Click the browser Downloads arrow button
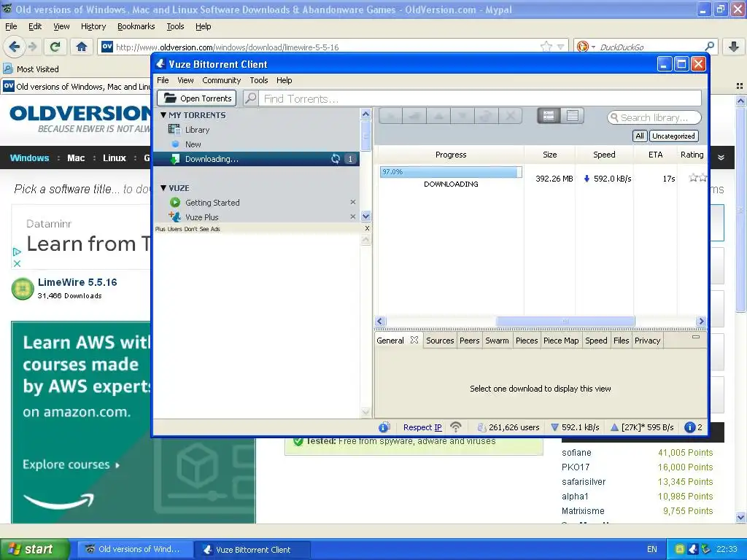 pyautogui.click(x=734, y=47)
